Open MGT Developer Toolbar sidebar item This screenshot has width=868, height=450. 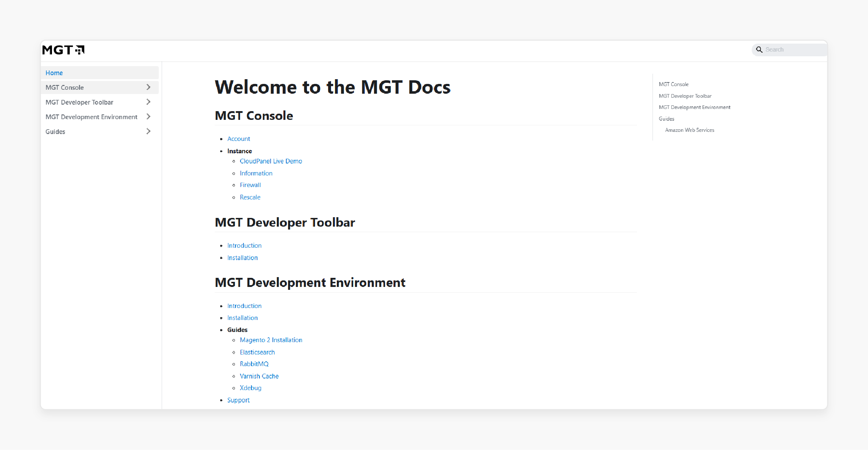pos(100,102)
